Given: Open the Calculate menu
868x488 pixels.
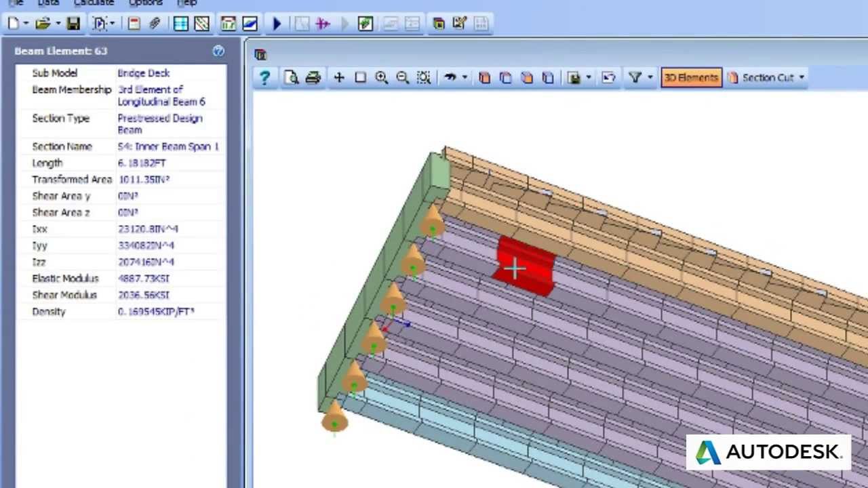Looking at the screenshot, I should tap(94, 3).
